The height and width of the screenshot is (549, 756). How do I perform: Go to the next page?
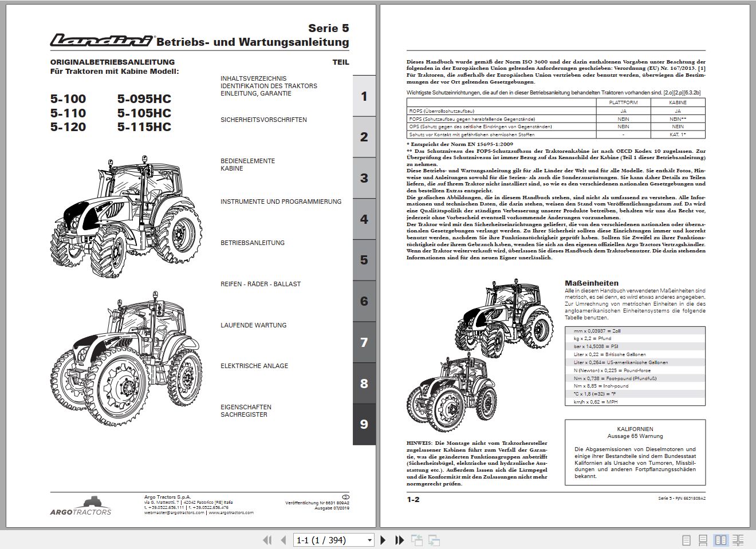click(383, 540)
